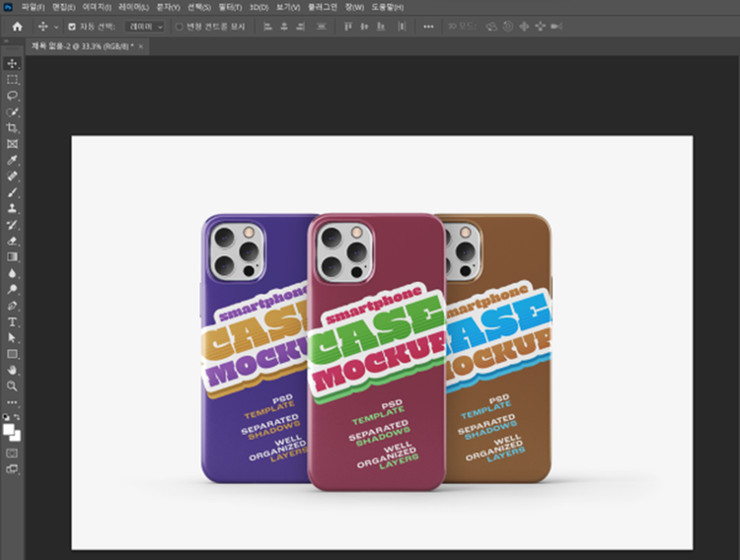Open the 도움말(H) menu

388,7
